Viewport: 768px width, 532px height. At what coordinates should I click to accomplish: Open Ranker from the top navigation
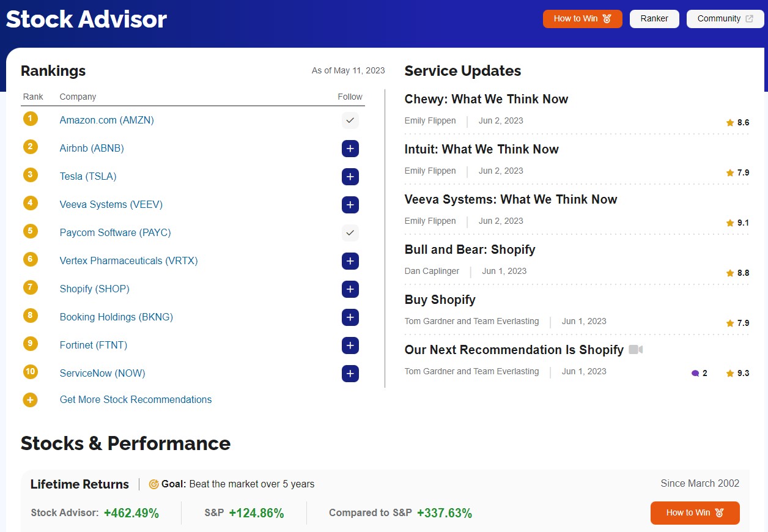point(654,18)
